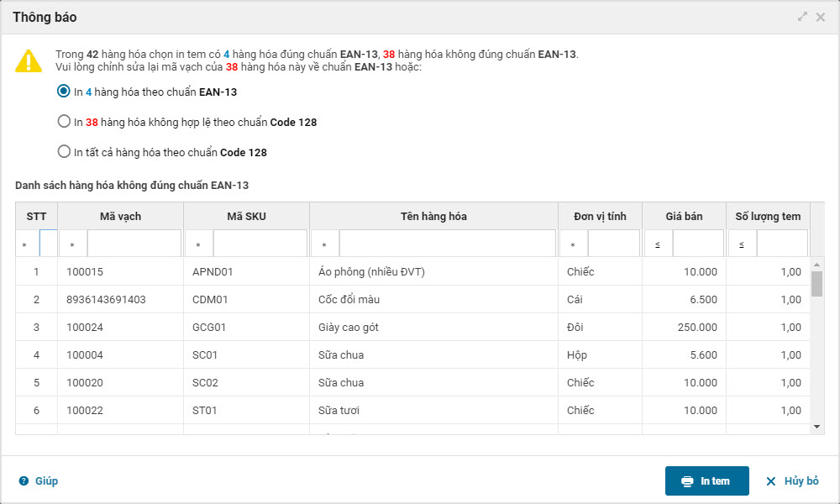The image size is (840, 504).
Task: Open filter operator for Tên hàng hóa column
Action: coord(325,244)
